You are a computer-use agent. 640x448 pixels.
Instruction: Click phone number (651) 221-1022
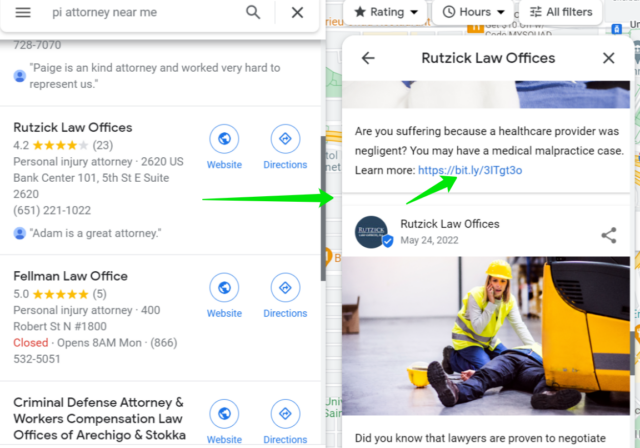52,211
